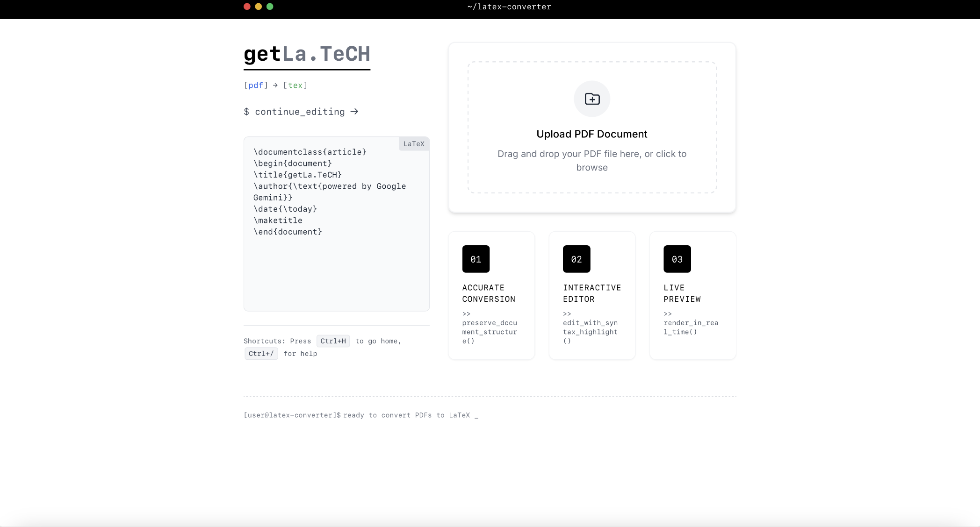This screenshot has height=527, width=980.
Task: Click the arrow after continue_editing
Action: [x=354, y=112]
